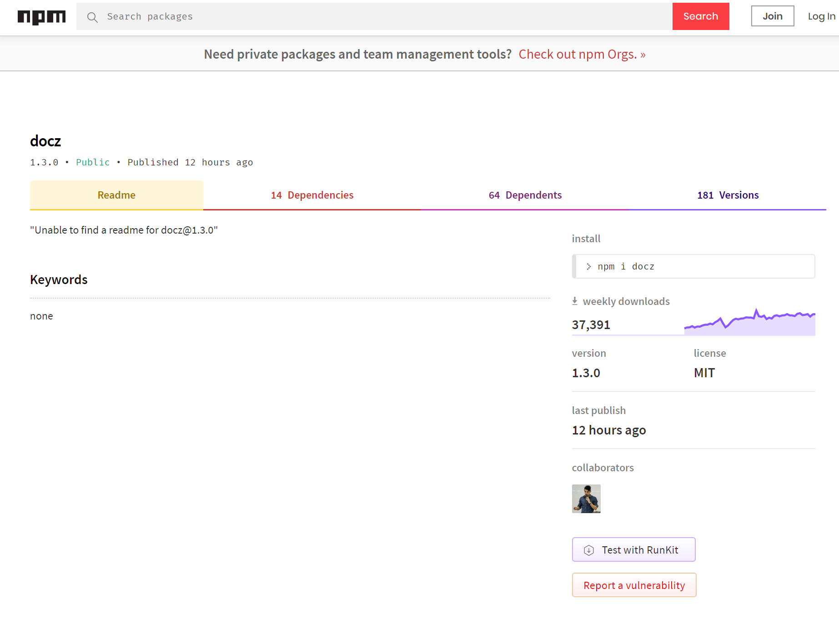This screenshot has width=839, height=644.
Task: Click the npm logo
Action: 41,17
